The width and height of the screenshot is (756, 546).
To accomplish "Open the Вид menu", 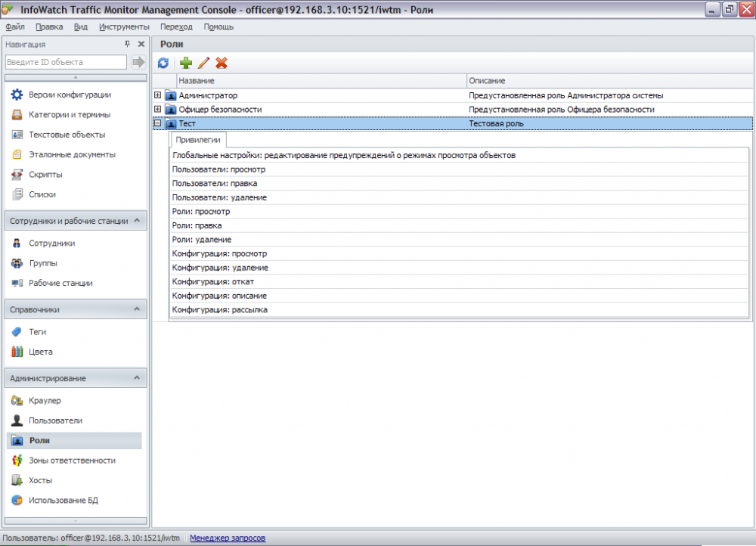I will pos(81,26).
